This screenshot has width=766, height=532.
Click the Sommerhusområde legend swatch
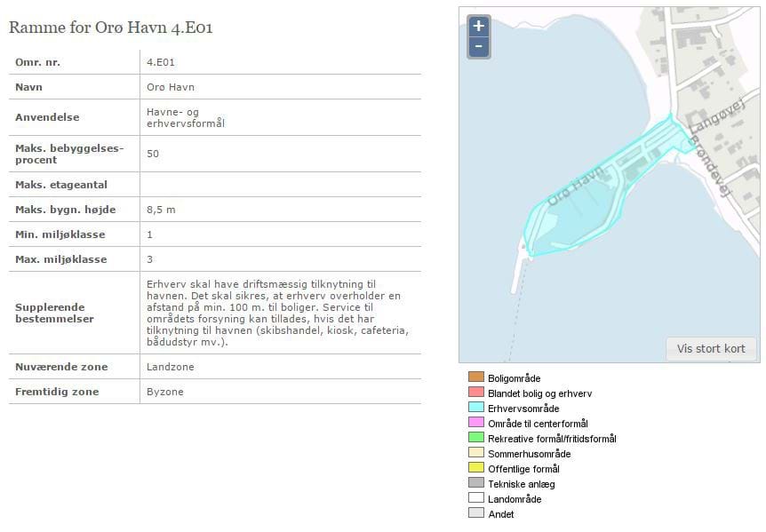pos(475,454)
